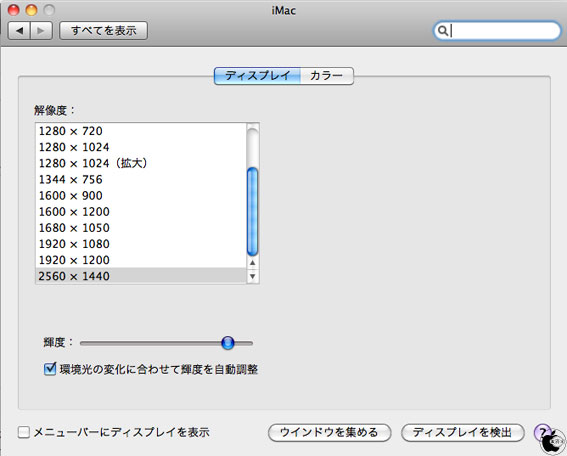This screenshot has width=567, height=456.
Task: Disable 環境光の変化に合わせて輝度を自動調整 checkbox
Action: 50,369
